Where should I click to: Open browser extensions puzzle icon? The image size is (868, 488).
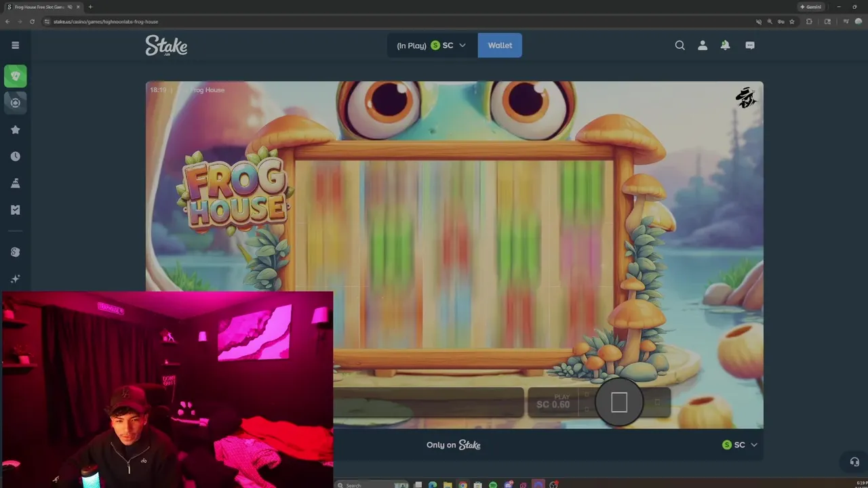click(809, 22)
